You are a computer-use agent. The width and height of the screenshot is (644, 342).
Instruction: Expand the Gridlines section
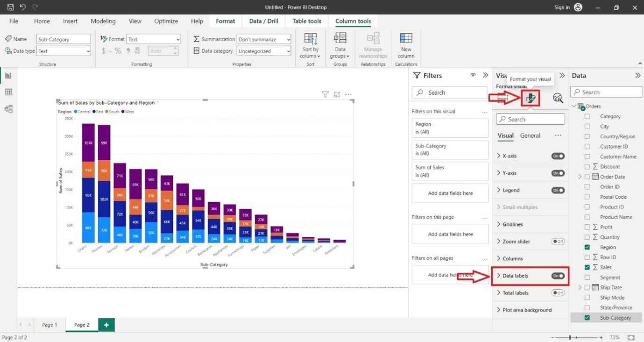tap(512, 224)
